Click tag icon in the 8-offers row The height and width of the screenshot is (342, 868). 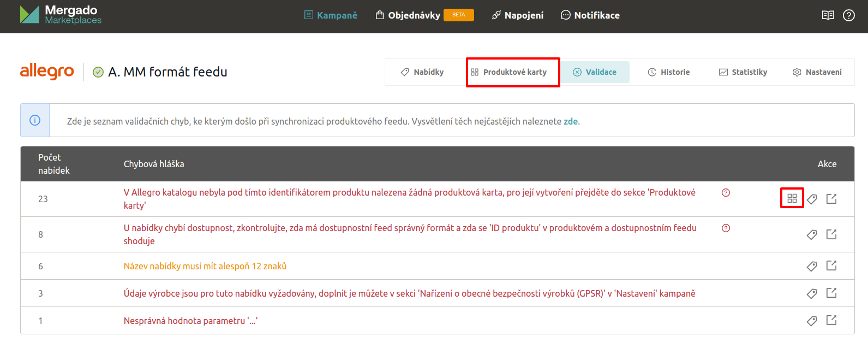[812, 234]
